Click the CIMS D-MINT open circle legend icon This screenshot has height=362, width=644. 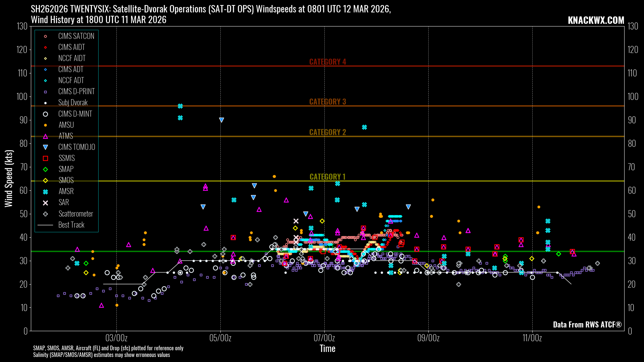coord(46,114)
